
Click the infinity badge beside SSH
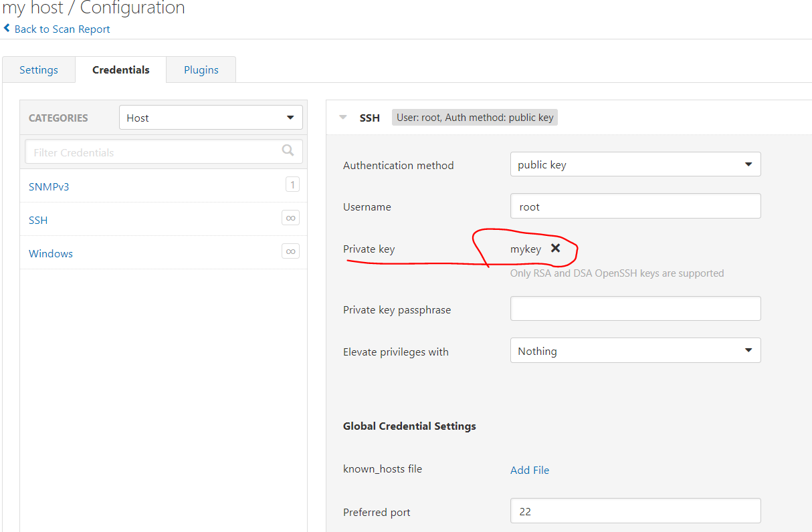[x=290, y=218]
